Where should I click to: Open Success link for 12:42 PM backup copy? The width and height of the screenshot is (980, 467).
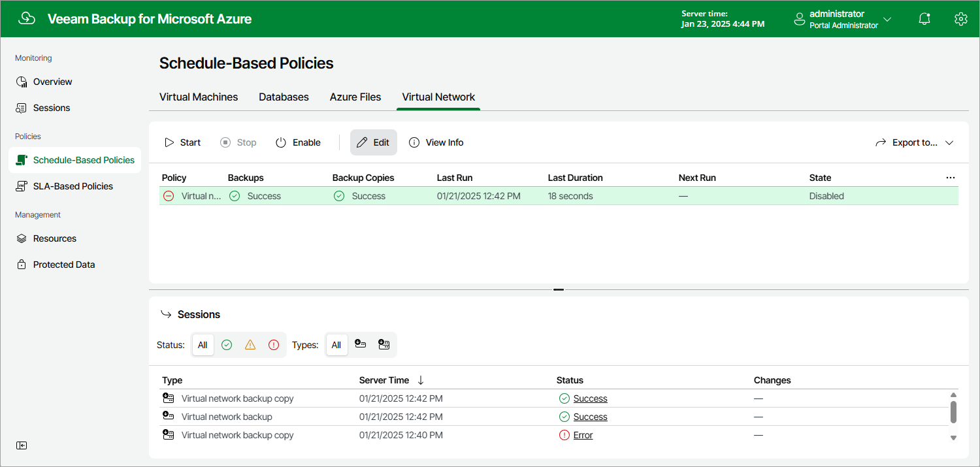591,398
